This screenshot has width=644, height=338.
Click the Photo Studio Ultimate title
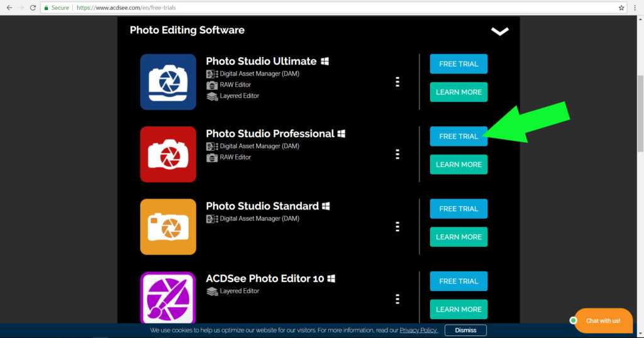click(261, 61)
